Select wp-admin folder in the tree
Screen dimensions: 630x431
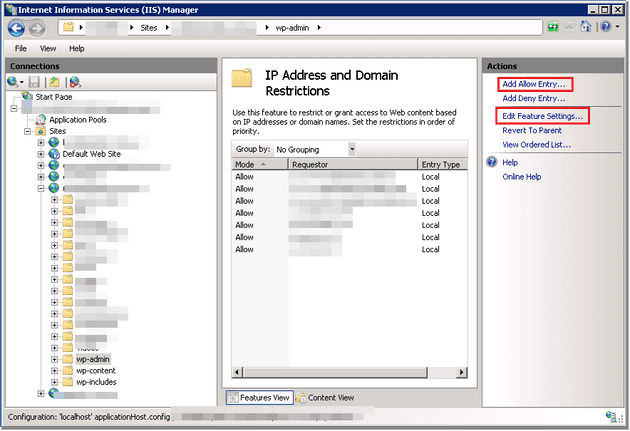tap(92, 359)
